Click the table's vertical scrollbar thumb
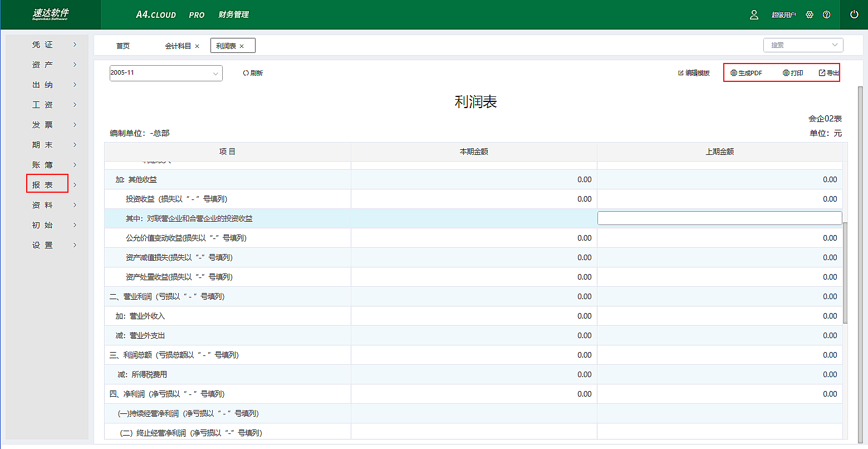This screenshot has height=449, width=868. point(845,272)
